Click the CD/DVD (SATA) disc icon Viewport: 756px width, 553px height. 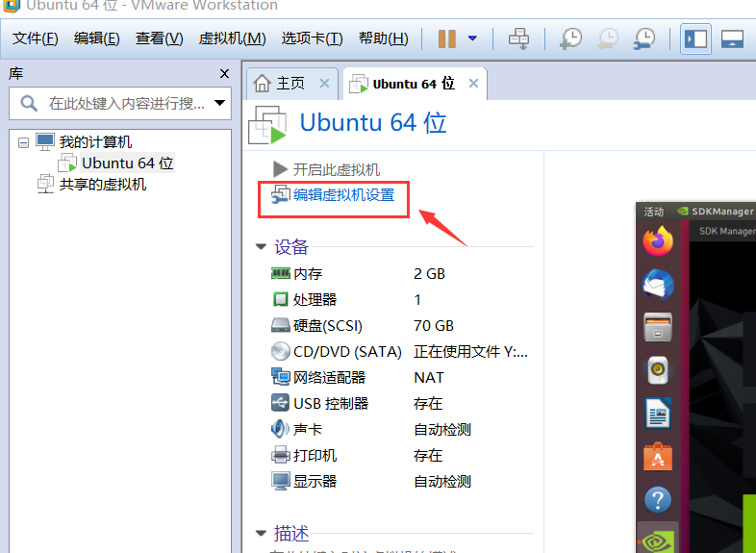280,351
